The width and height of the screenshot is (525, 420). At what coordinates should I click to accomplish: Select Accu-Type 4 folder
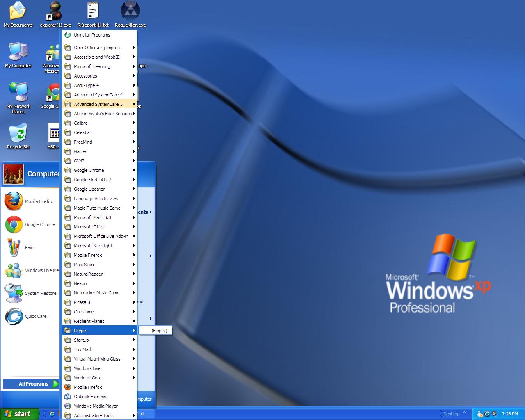tap(99, 85)
